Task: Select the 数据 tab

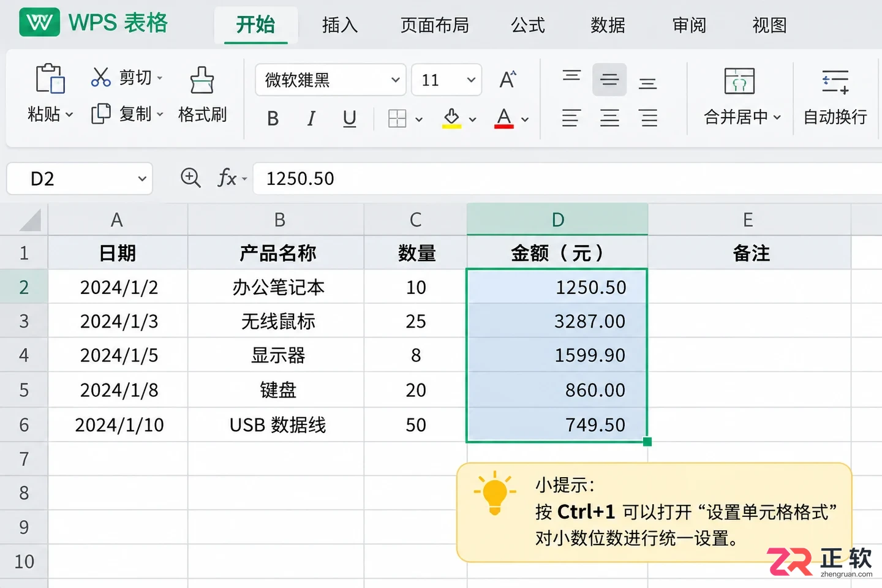Action: point(608,25)
